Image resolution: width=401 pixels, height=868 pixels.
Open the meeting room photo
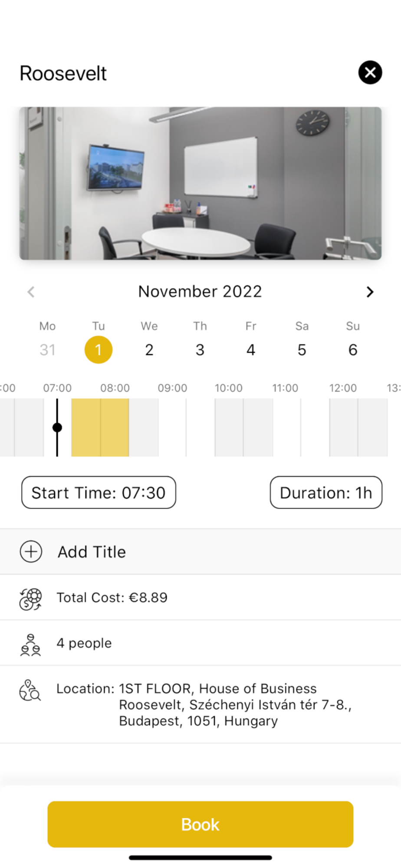point(200,183)
